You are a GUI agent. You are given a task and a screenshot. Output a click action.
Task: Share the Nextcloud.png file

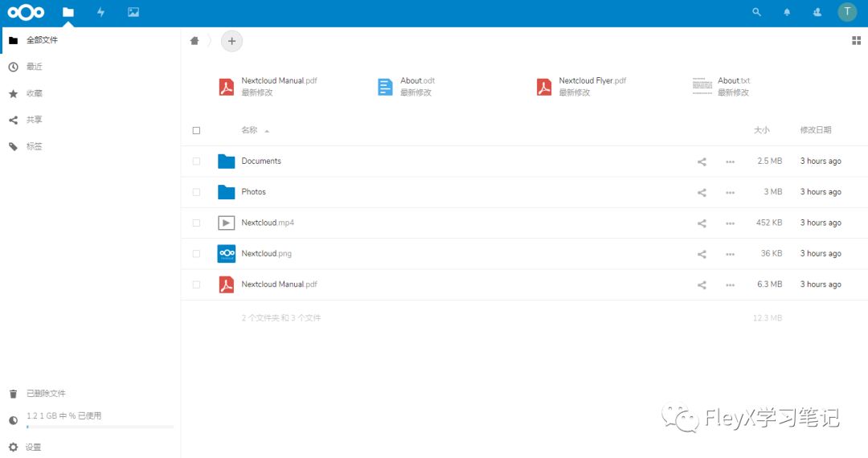click(x=702, y=255)
